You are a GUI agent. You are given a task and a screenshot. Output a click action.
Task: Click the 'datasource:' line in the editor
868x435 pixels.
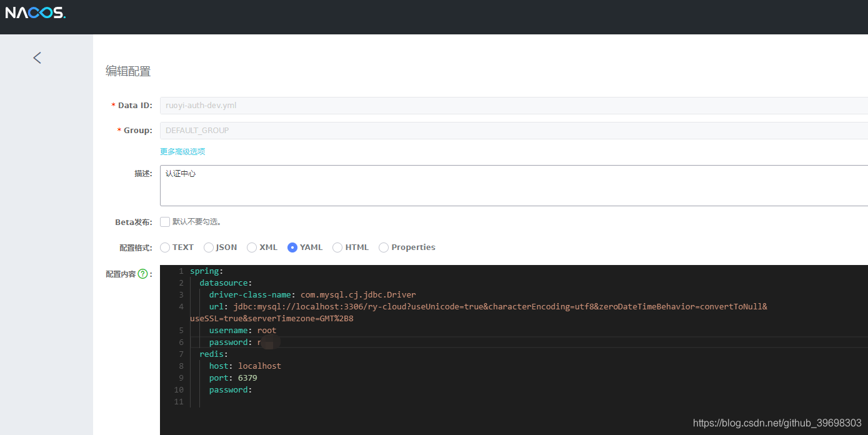coord(226,283)
